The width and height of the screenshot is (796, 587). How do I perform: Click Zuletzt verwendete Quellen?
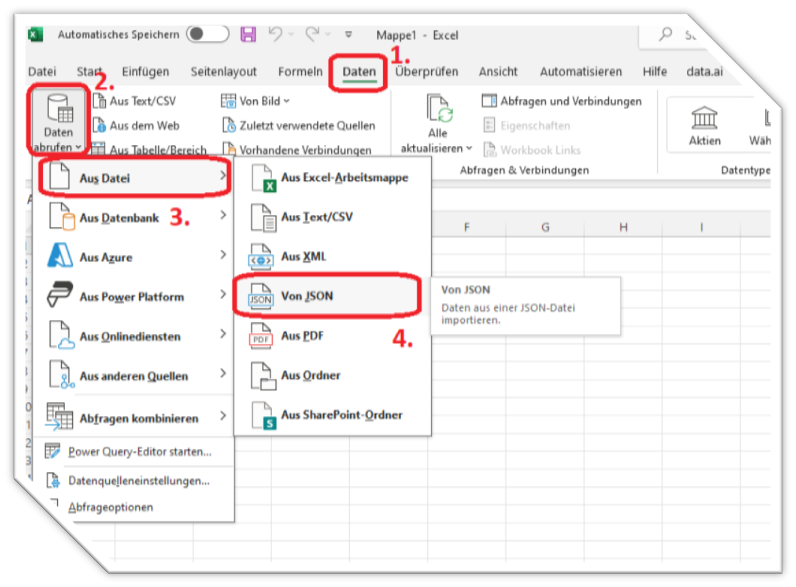299,126
